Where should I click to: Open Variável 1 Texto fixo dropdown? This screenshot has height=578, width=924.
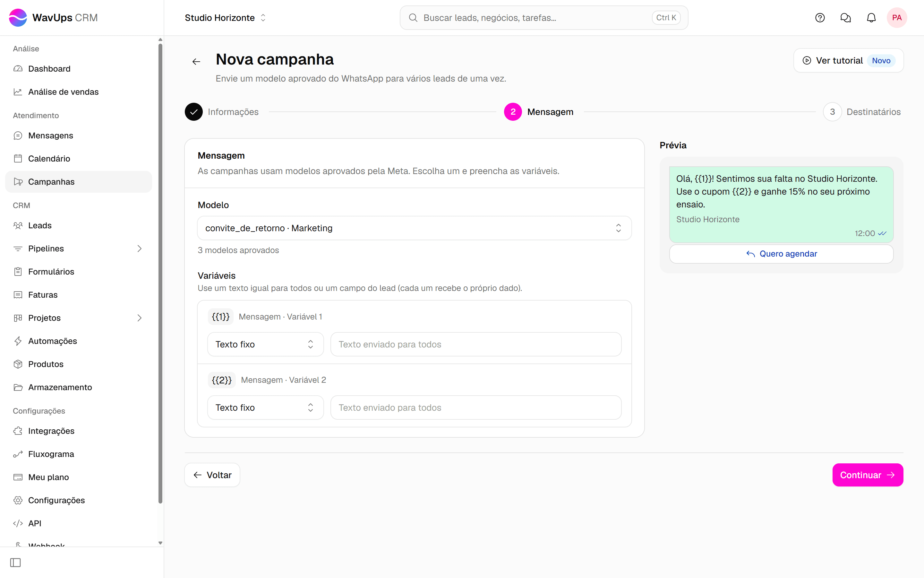[265, 345]
